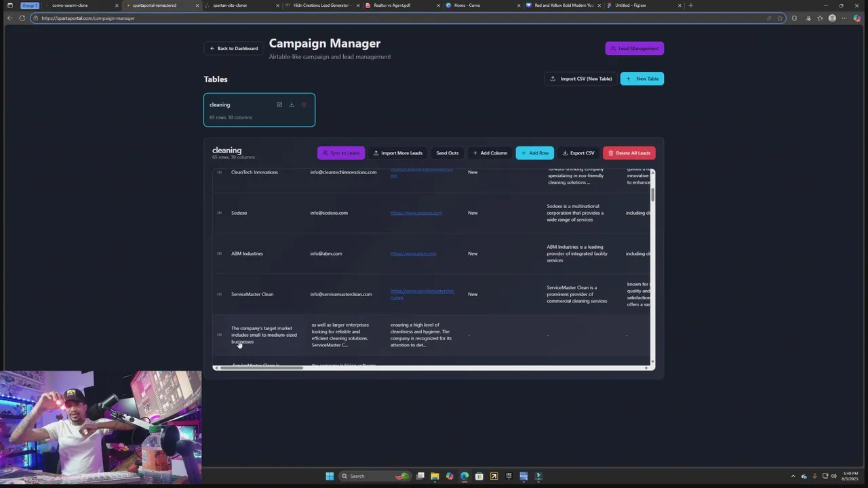Screen dimensions: 868x488
Task: Click Sodexo description text cell
Action: click(x=575, y=213)
